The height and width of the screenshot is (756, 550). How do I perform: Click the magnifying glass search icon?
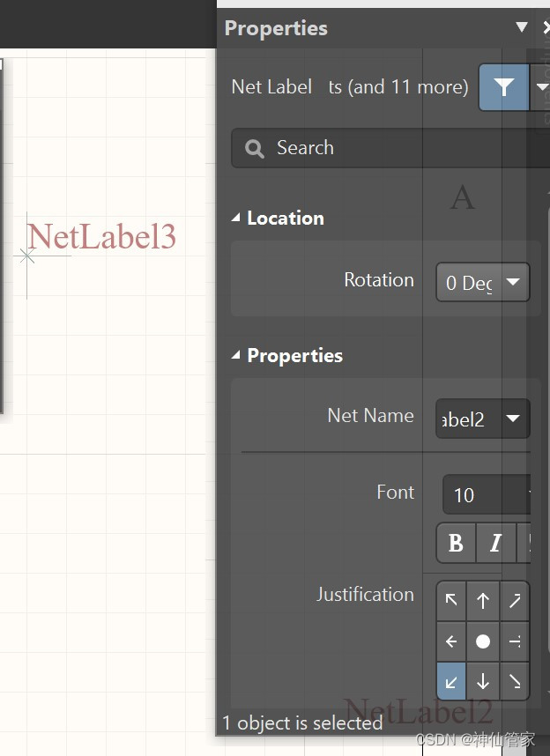tap(254, 149)
